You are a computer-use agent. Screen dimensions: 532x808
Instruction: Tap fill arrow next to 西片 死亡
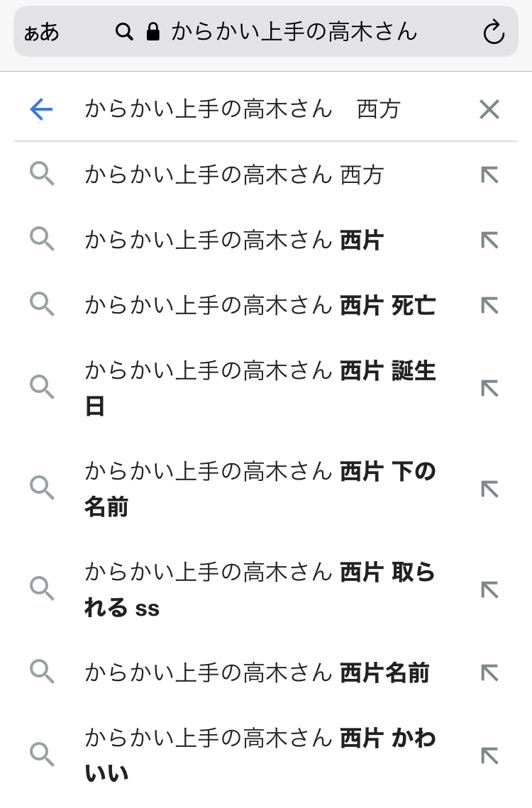pyautogui.click(x=489, y=305)
